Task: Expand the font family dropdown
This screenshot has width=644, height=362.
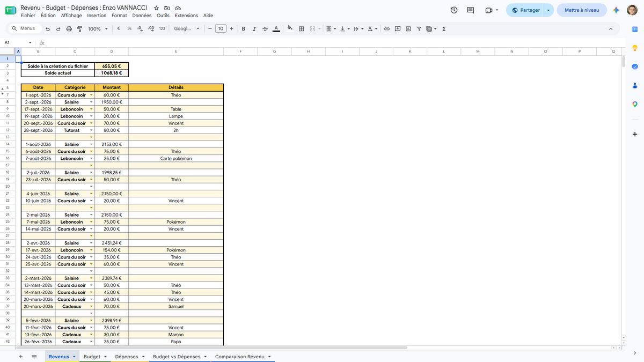Action: click(x=187, y=28)
